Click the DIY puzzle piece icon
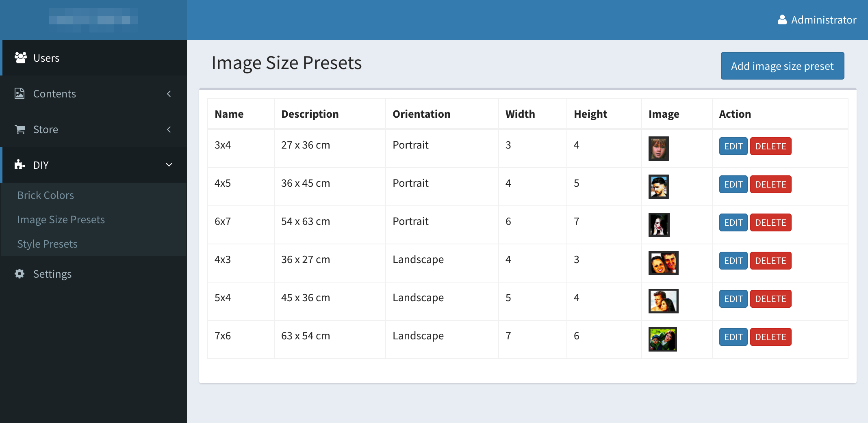This screenshot has width=868, height=423. (x=20, y=165)
